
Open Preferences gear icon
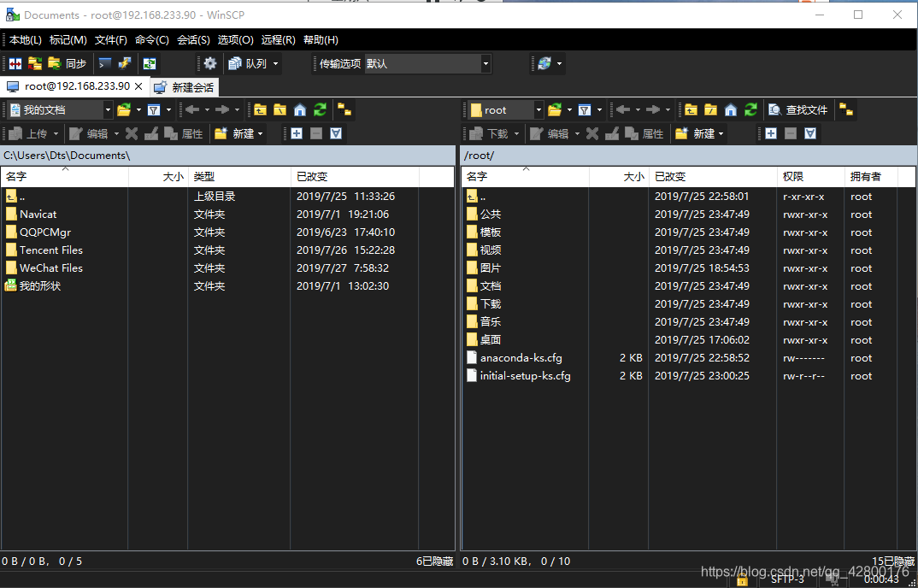(x=210, y=63)
